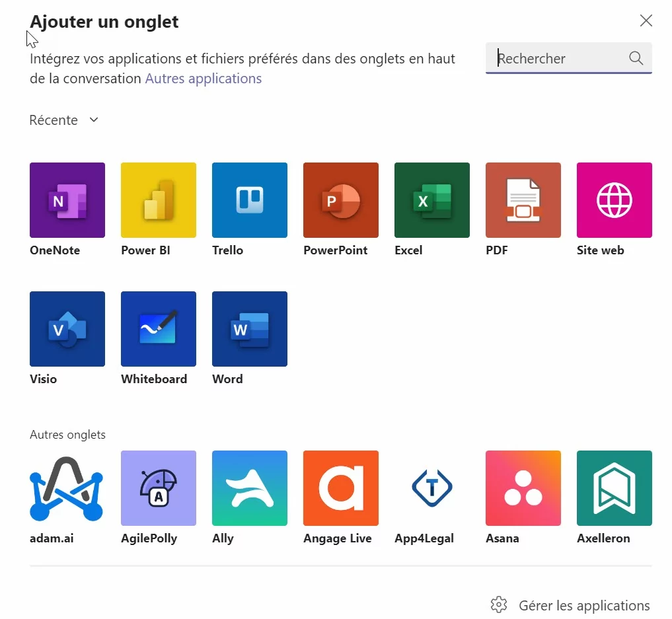Add the AgilePolly app
Viewport: 672px width, 619px height.
pos(159,488)
